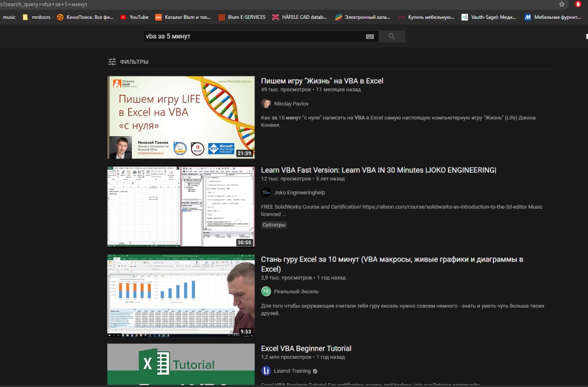This screenshot has height=387, width=588.
Task: Click the Learnit Training channel avatar
Action: 266,371
